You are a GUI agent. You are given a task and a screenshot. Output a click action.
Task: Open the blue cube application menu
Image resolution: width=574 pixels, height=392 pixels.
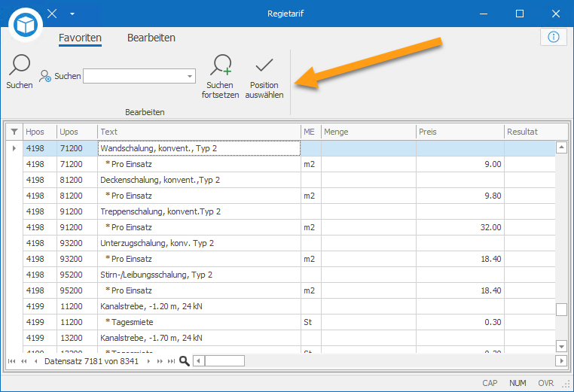pos(26,25)
